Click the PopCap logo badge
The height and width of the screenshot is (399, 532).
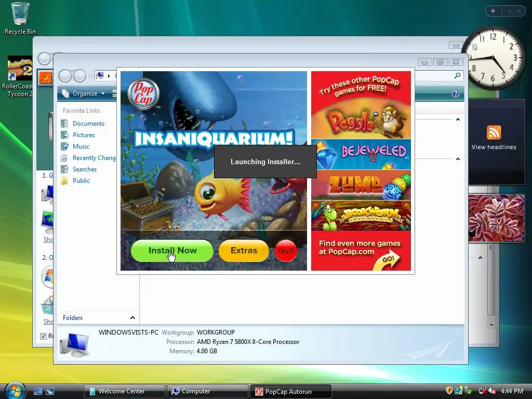tap(143, 94)
